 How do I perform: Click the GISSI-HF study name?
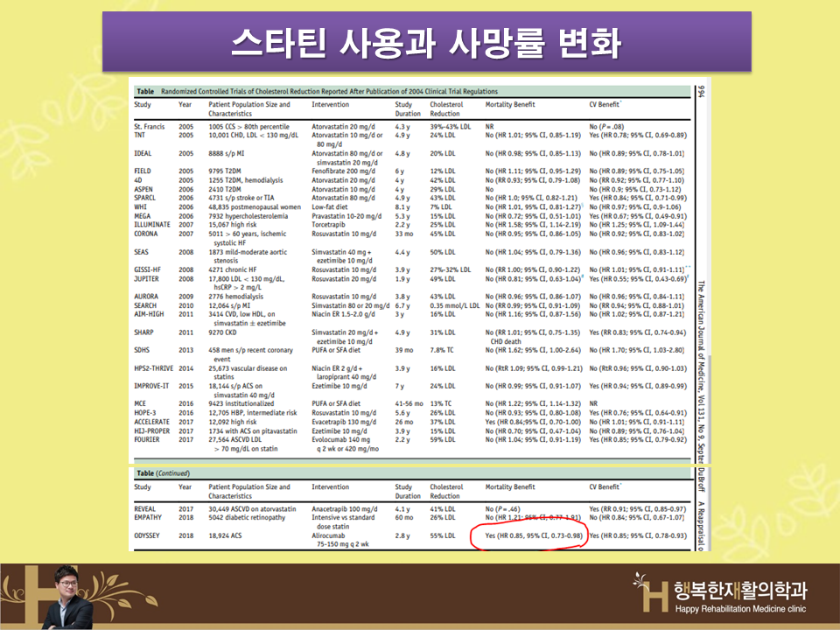coord(147,270)
